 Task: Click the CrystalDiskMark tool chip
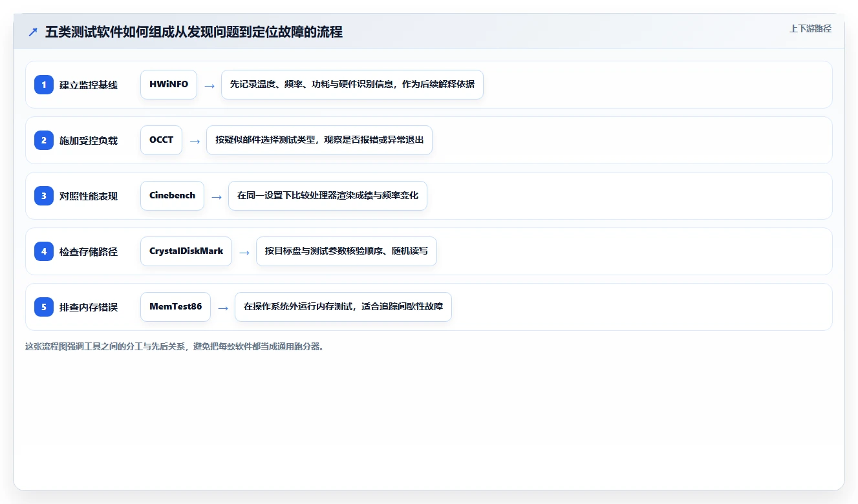pos(186,251)
